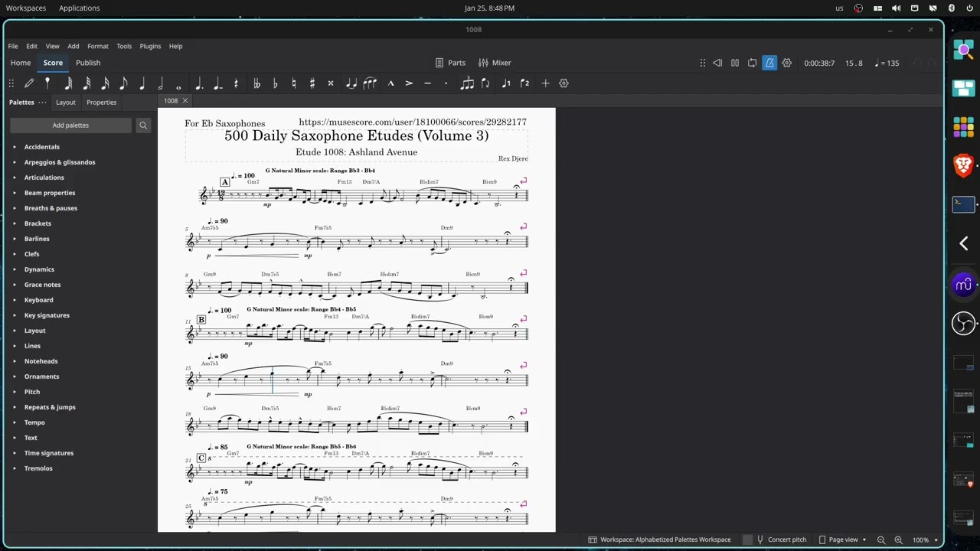Toggle the metronome off
This screenshot has width=980, height=551.
(769, 63)
